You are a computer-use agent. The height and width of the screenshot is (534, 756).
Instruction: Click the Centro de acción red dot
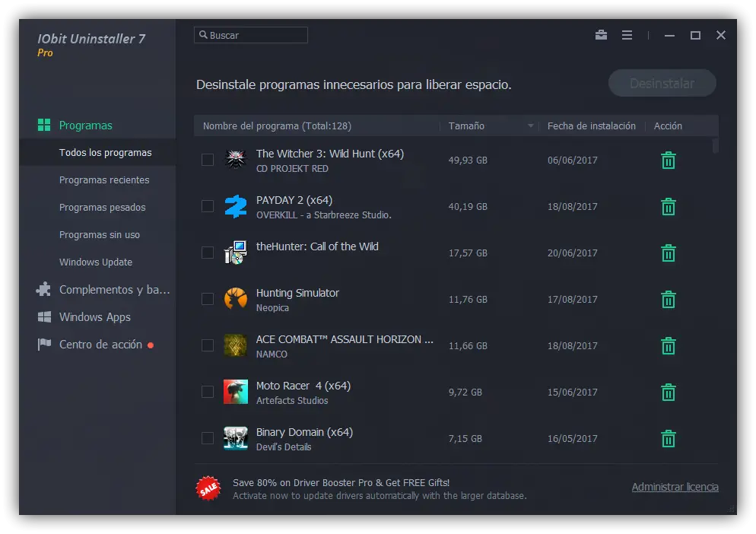[151, 345]
